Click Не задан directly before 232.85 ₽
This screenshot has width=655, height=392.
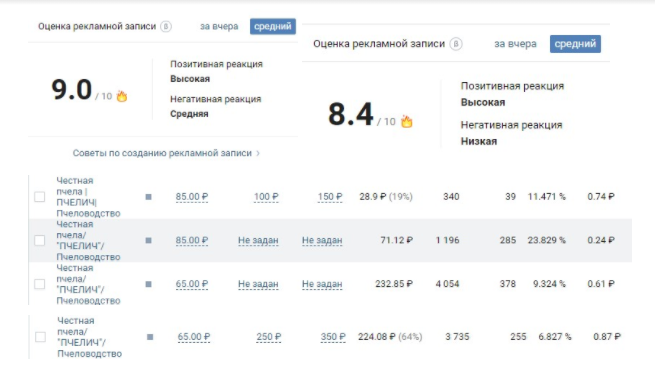322,284
